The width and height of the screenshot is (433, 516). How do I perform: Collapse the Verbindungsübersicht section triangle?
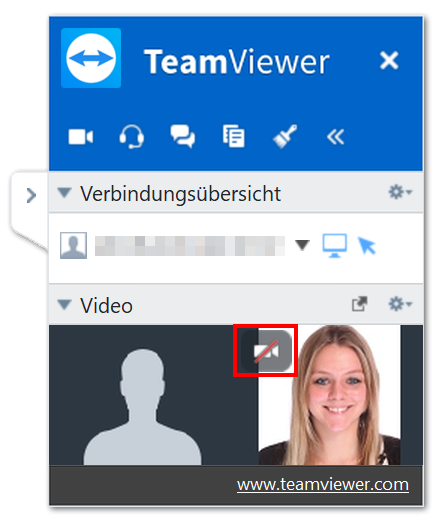click(64, 192)
